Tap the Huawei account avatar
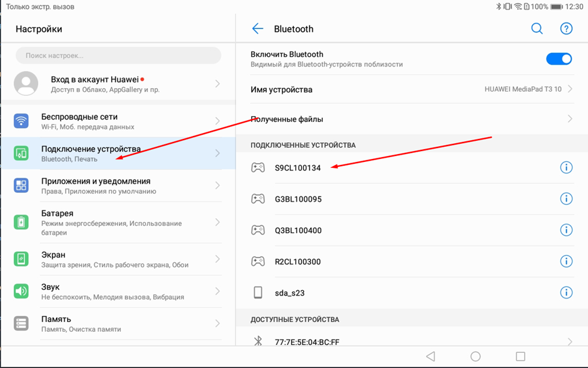The height and width of the screenshot is (368, 588). tap(26, 83)
